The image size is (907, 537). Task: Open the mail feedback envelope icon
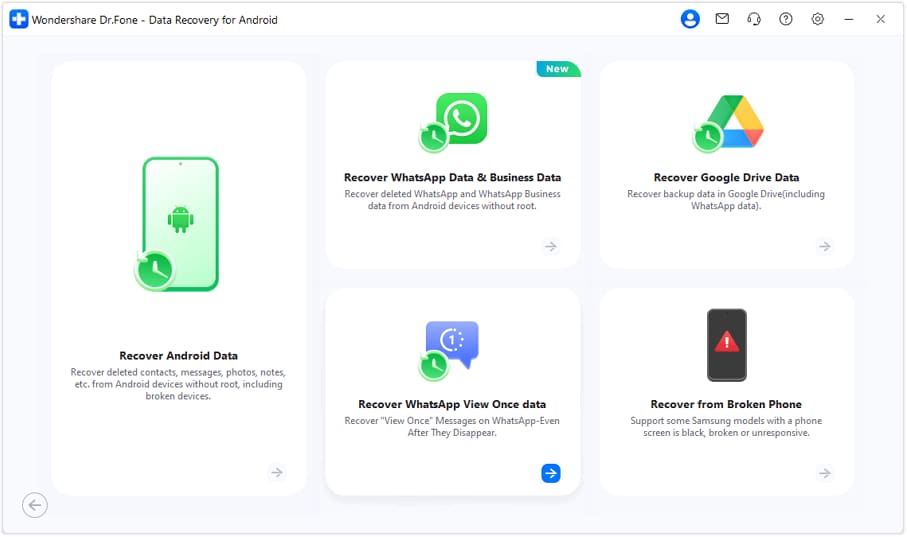pyautogui.click(x=722, y=19)
